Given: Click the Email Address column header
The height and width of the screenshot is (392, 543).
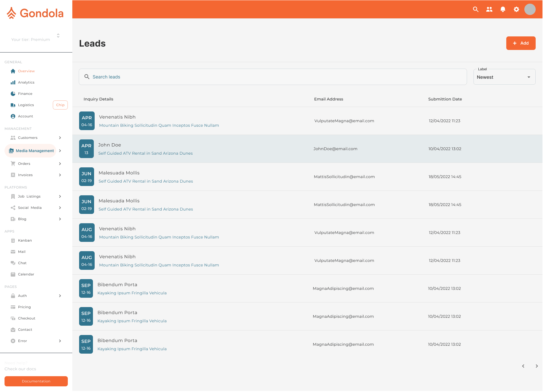Looking at the screenshot, I should click(329, 99).
